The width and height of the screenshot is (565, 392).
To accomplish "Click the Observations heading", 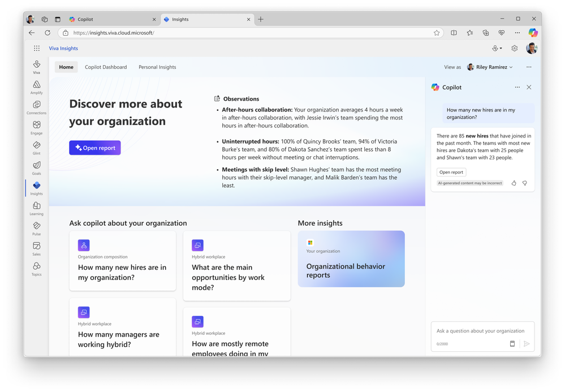I will click(241, 99).
